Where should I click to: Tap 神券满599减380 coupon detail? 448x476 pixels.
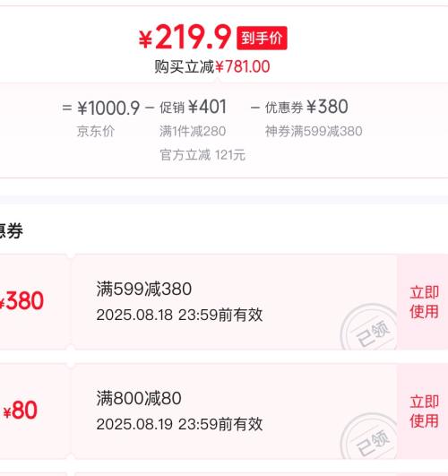314,132
